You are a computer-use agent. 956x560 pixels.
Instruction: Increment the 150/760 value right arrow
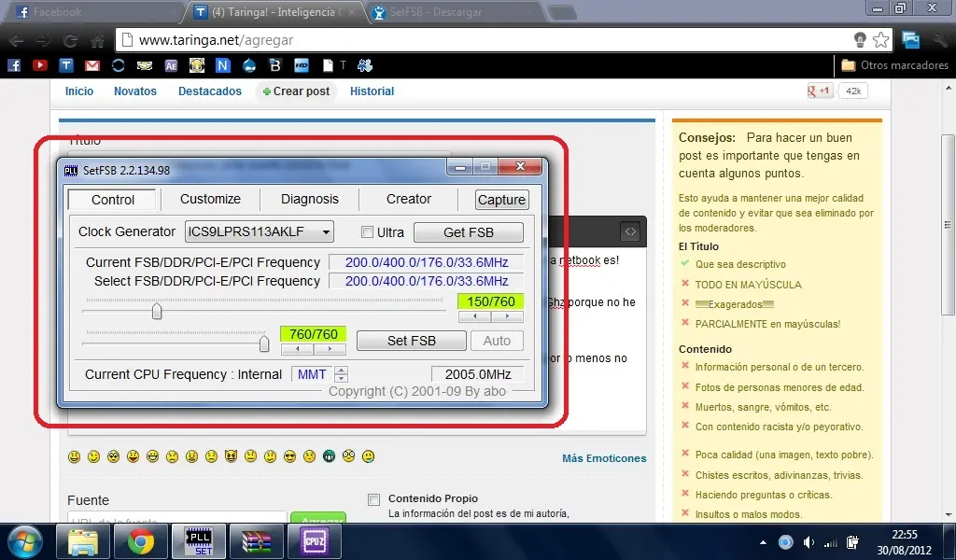pos(507,316)
